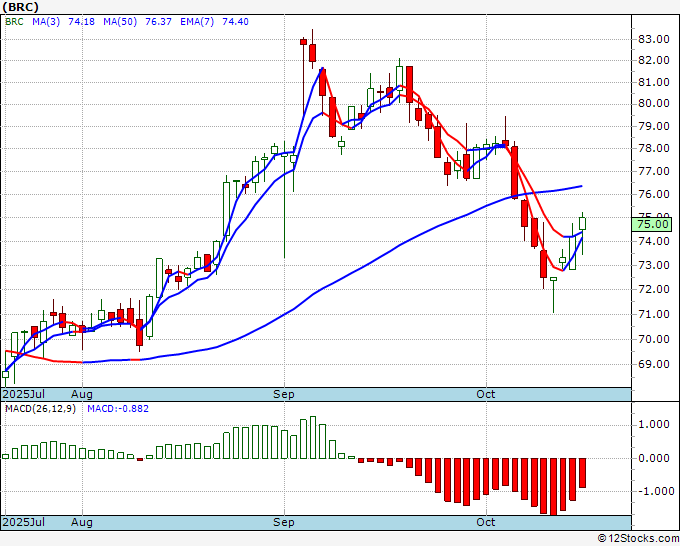Click the MACD(26,12,9) indicator label
680x546 pixels.
[x=40, y=409]
